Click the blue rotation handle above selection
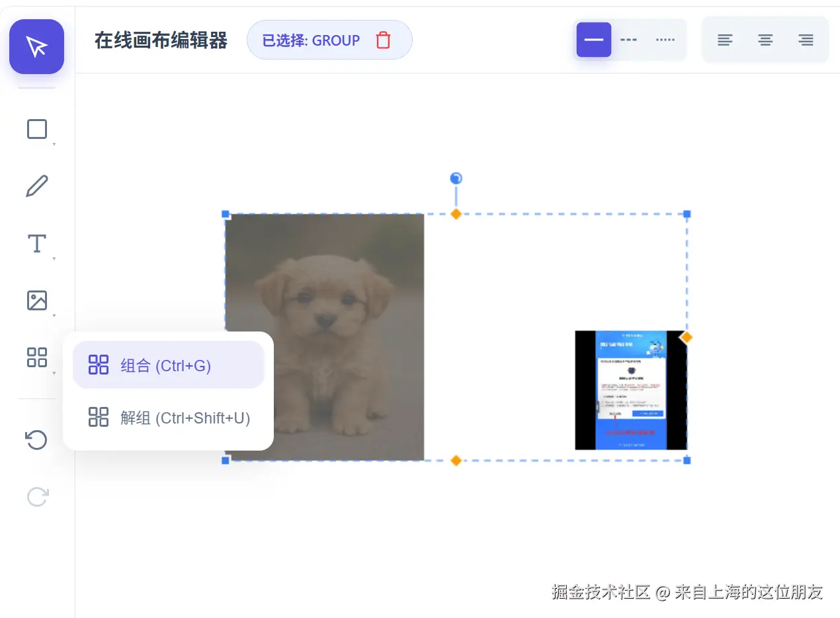The width and height of the screenshot is (840, 618). 456,178
